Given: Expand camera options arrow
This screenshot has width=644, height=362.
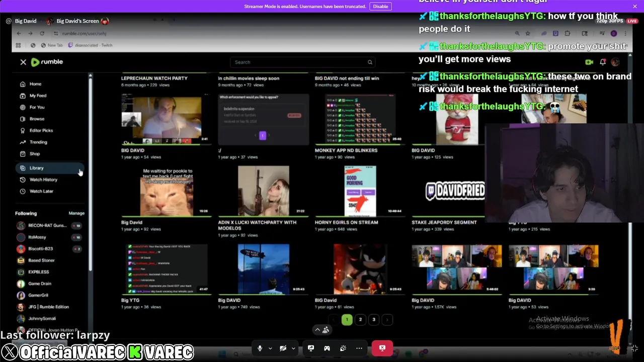Looking at the screenshot, I should [x=293, y=348].
